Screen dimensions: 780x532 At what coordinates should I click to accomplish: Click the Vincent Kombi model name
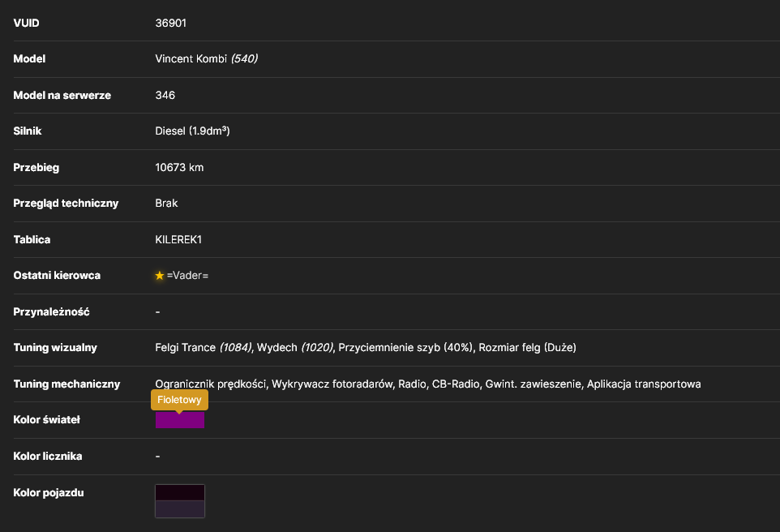tap(191, 58)
